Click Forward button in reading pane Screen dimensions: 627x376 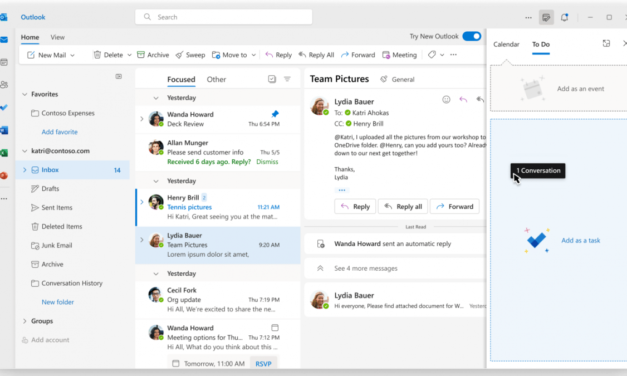[455, 206]
